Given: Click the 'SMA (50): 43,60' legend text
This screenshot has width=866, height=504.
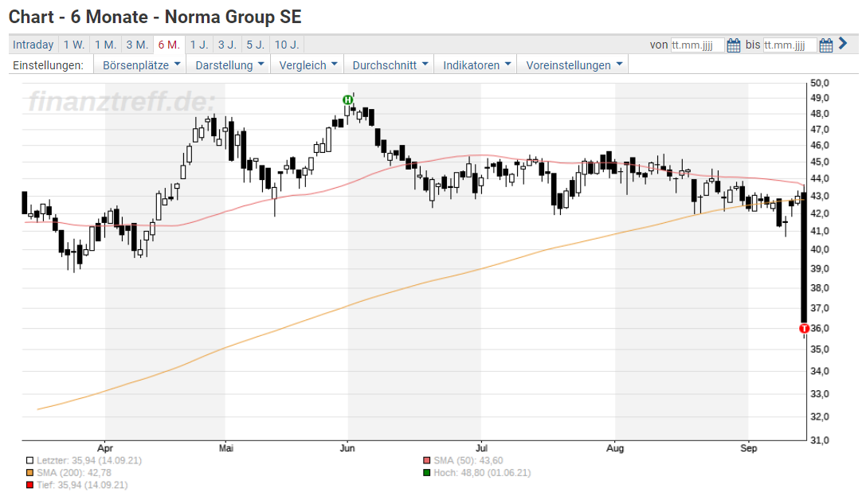Looking at the screenshot, I should coord(468,460).
